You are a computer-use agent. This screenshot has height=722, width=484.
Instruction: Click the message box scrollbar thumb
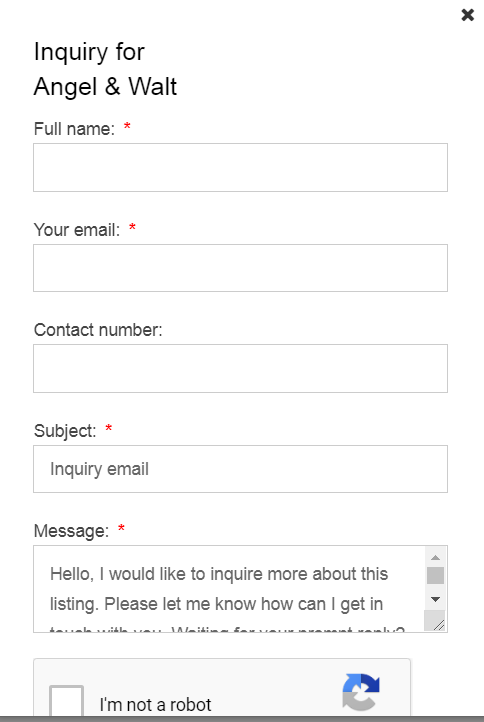[x=435, y=576]
